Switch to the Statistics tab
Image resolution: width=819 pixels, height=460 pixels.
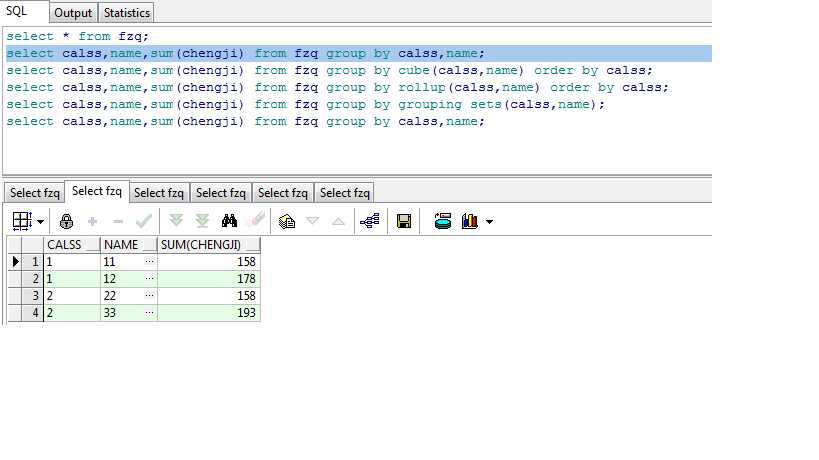click(x=127, y=13)
